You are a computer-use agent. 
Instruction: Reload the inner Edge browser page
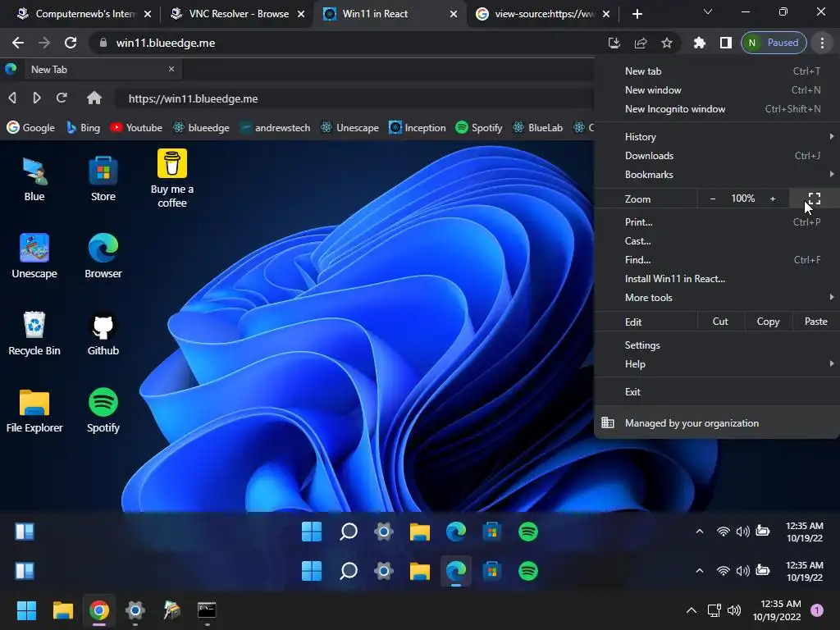(62, 98)
